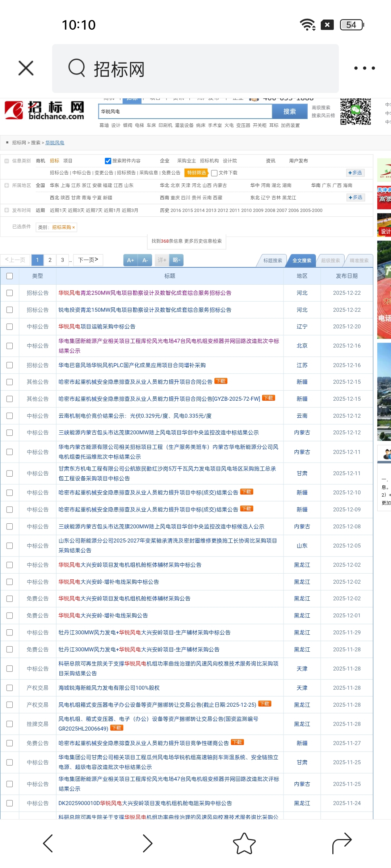This screenshot has height=868, width=391.
Task: Check row 云南机制电价竞价结果公示
Action: coord(10,416)
